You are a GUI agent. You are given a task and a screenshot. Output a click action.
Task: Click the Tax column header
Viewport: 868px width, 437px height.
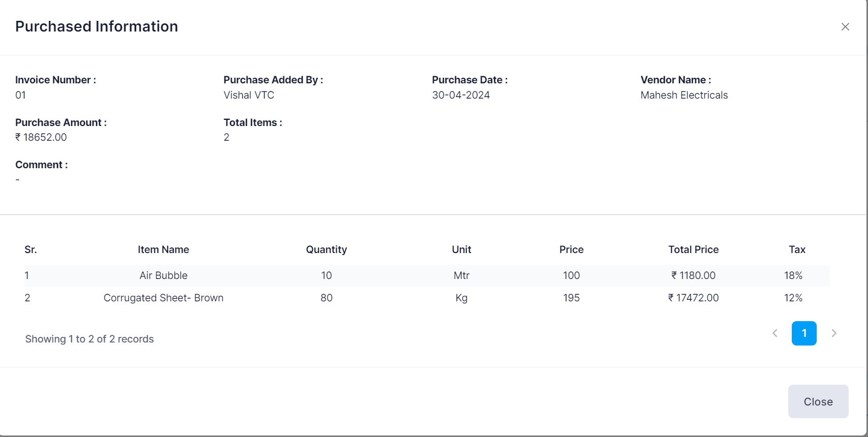[797, 249]
